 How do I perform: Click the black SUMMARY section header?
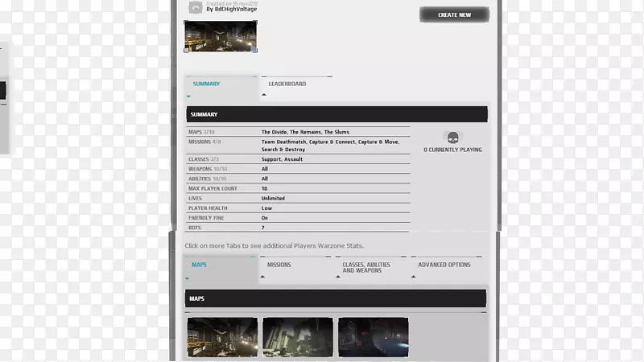336,114
